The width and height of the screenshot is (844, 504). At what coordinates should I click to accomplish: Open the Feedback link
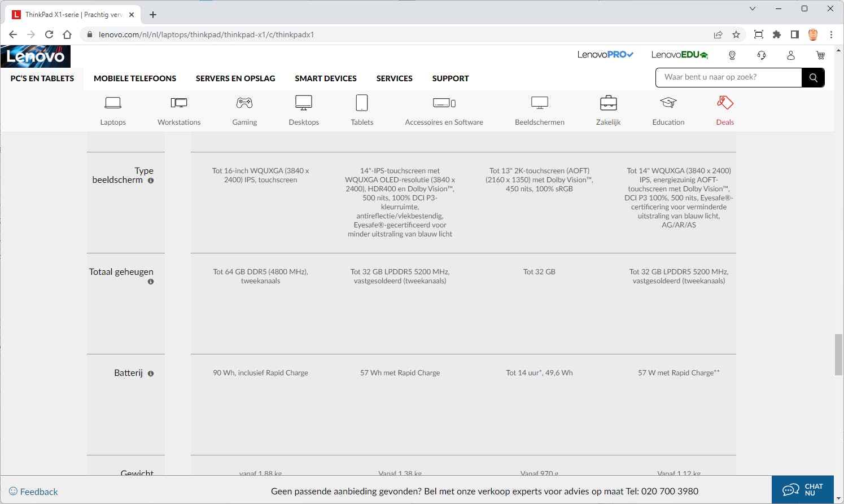[33, 492]
